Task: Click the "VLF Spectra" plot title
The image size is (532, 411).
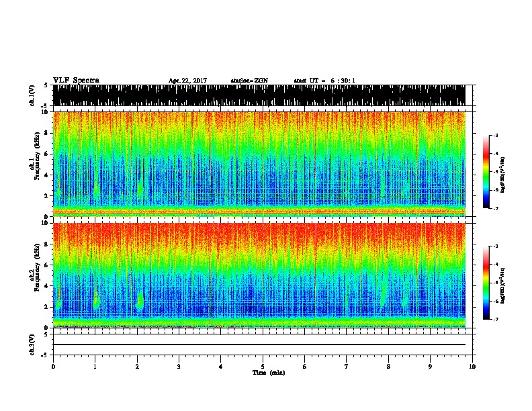Action: click(76, 81)
